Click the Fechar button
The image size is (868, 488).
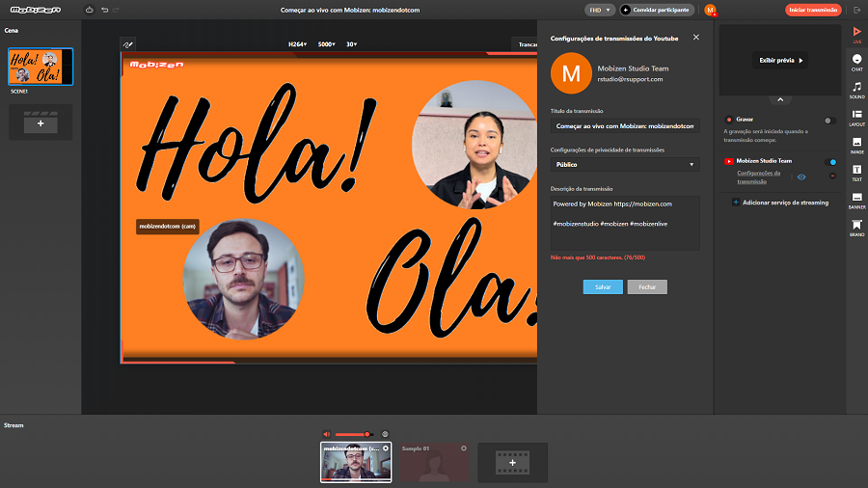(647, 286)
